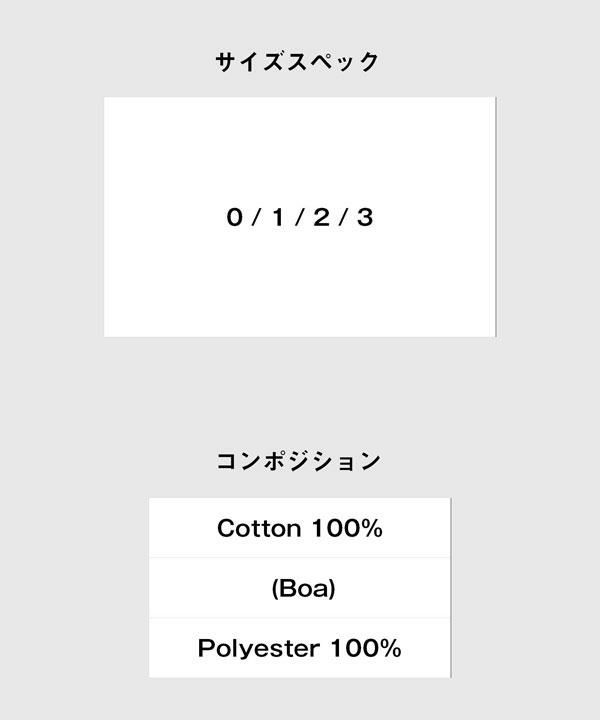Click the slash between 1 and 2
The width and height of the screenshot is (600, 720).
point(299,217)
